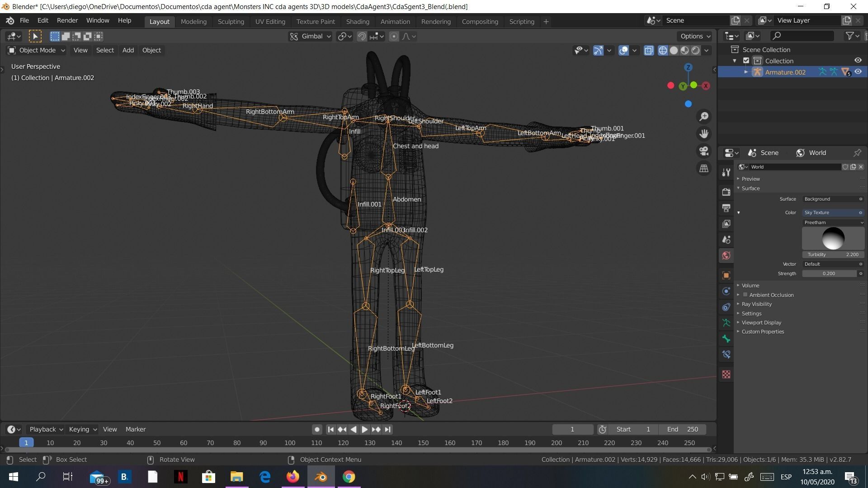The image size is (868, 488).
Task: Open the Bone Constraints properties tab
Action: tap(726, 354)
